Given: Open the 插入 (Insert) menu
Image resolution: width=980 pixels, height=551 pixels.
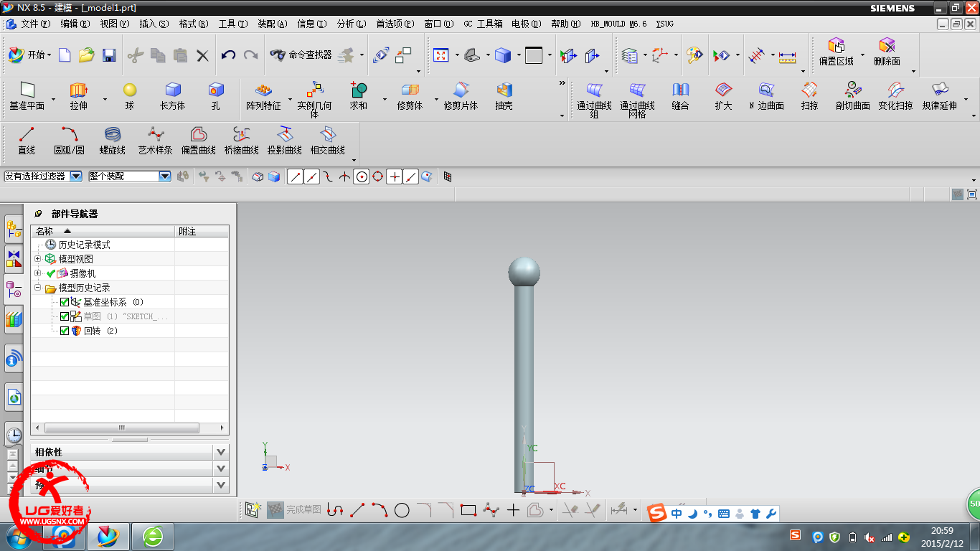Looking at the screenshot, I should tap(154, 24).
